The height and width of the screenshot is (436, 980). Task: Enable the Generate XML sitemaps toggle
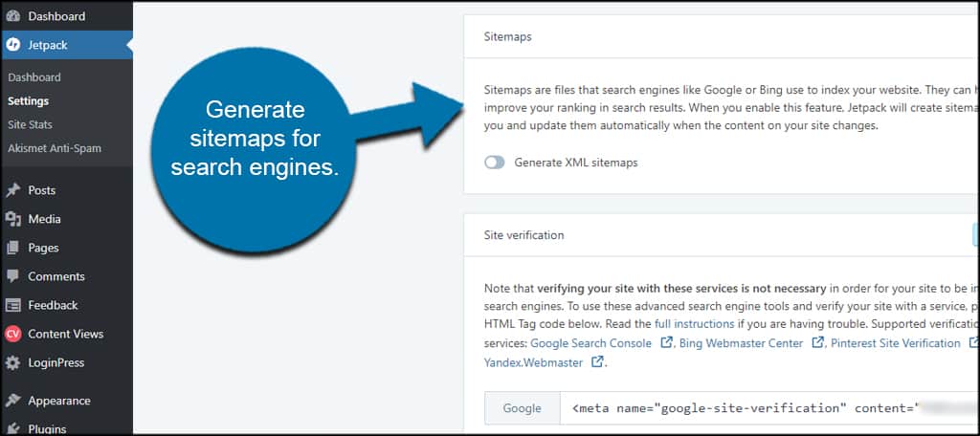(x=495, y=163)
